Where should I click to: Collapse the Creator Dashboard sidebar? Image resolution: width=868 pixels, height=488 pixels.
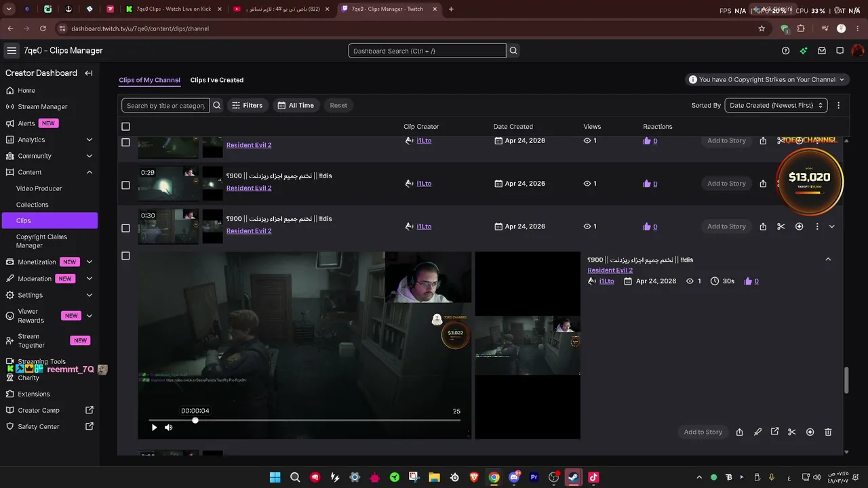pyautogui.click(x=89, y=73)
